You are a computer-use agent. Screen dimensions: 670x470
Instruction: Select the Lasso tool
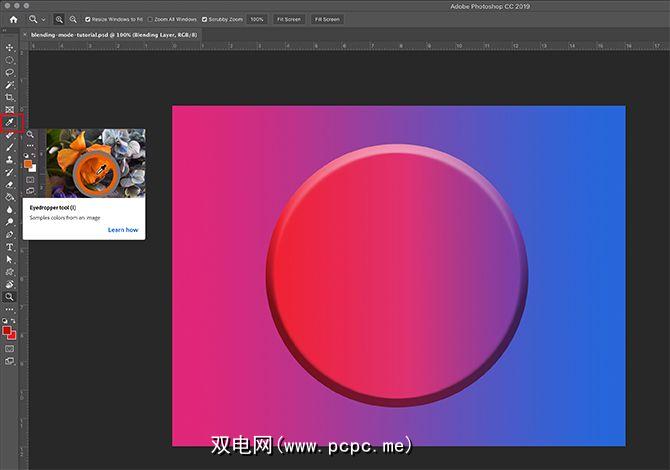pyautogui.click(x=10, y=72)
